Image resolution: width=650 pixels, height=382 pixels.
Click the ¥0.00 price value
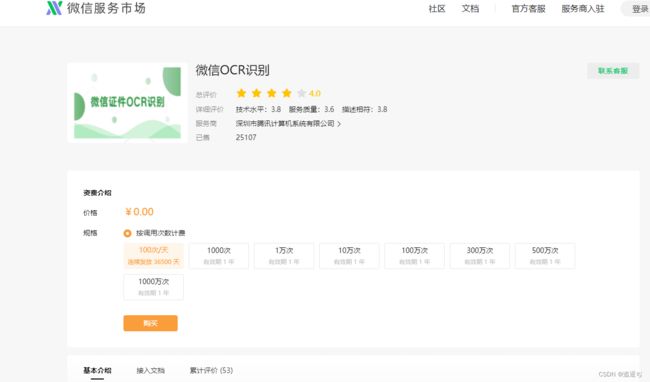(139, 212)
